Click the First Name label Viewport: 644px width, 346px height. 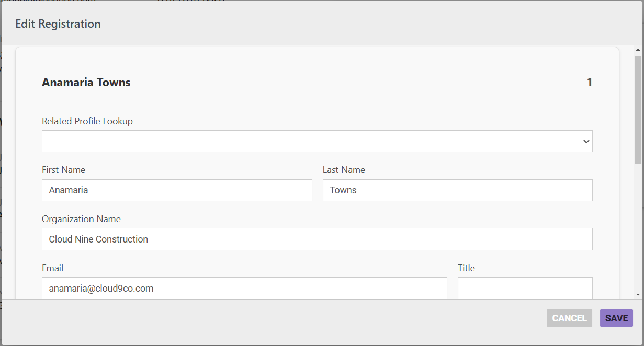point(63,170)
